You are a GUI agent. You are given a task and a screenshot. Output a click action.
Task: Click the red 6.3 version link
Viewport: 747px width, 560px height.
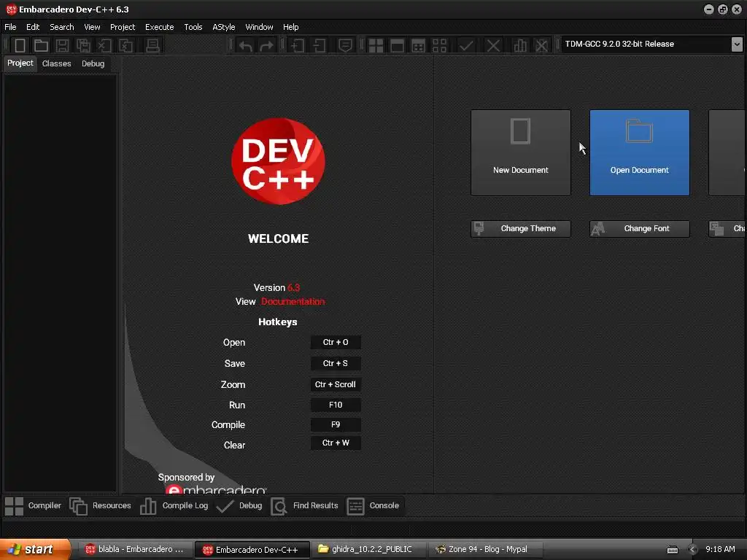pyautogui.click(x=293, y=287)
